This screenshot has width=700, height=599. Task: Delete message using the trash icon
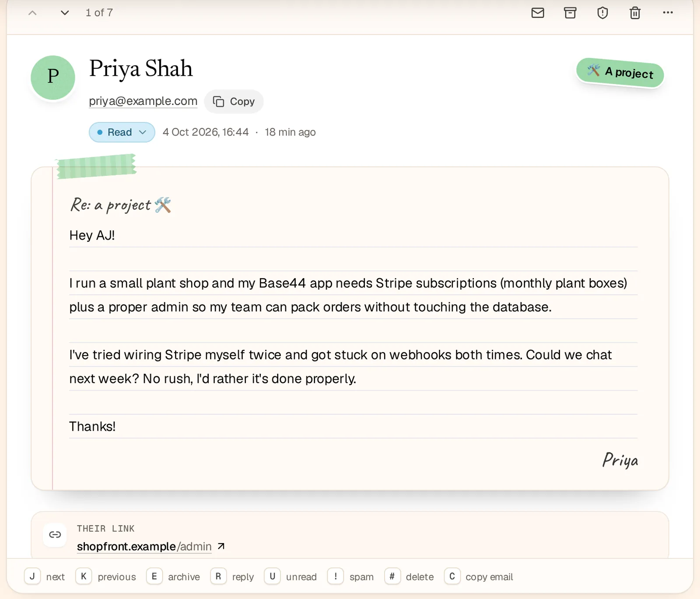[x=635, y=13]
